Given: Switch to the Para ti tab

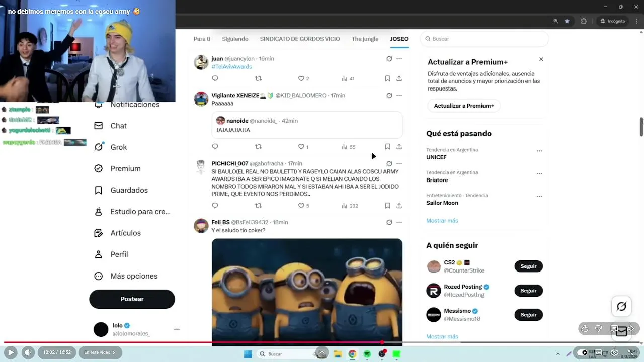Looking at the screenshot, I should tap(202, 39).
